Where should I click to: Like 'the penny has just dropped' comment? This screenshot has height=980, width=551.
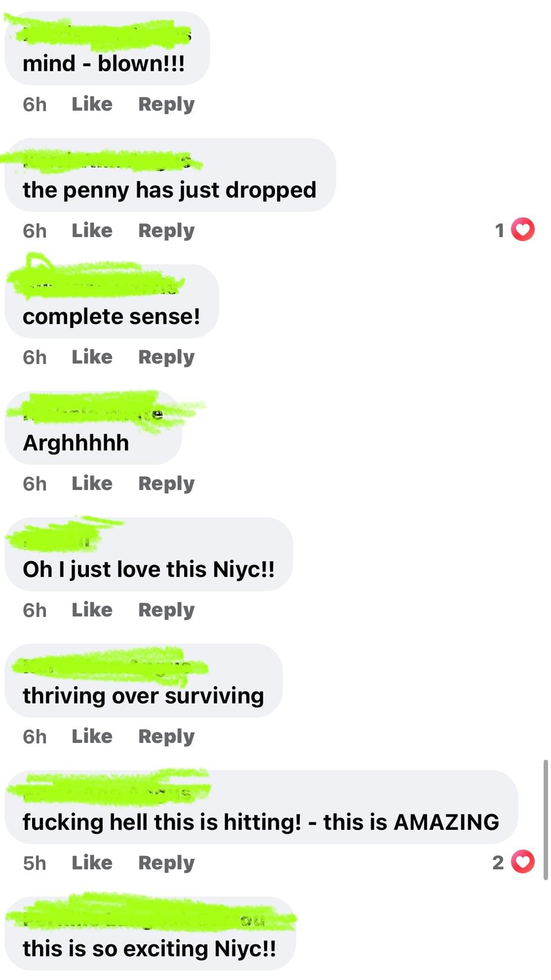click(x=92, y=231)
